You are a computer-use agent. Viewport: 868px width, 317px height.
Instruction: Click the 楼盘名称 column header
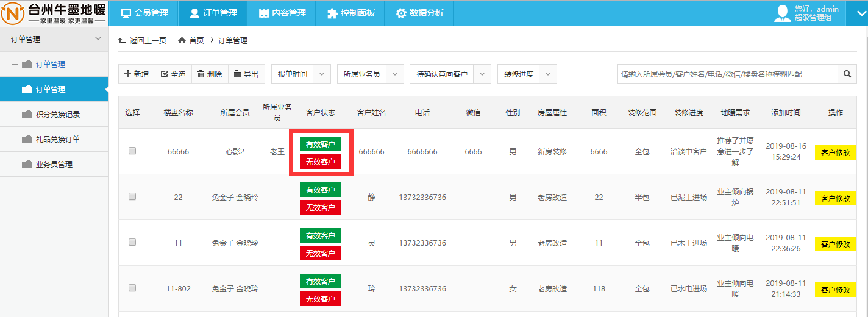pyautogui.click(x=178, y=113)
